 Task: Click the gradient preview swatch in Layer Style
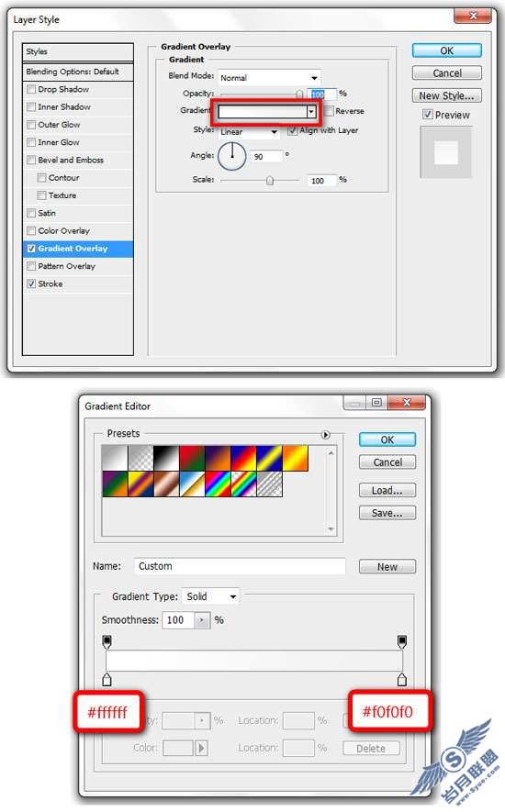[263, 111]
